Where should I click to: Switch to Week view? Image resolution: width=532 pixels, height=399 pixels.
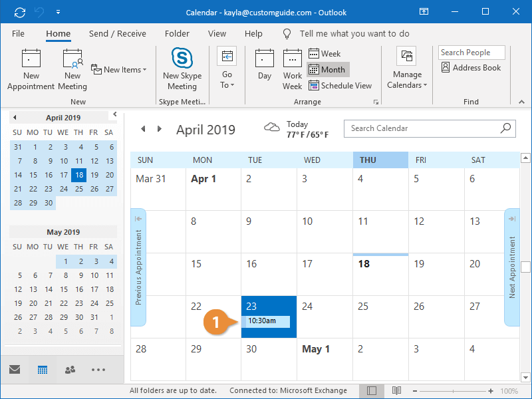[x=325, y=54]
